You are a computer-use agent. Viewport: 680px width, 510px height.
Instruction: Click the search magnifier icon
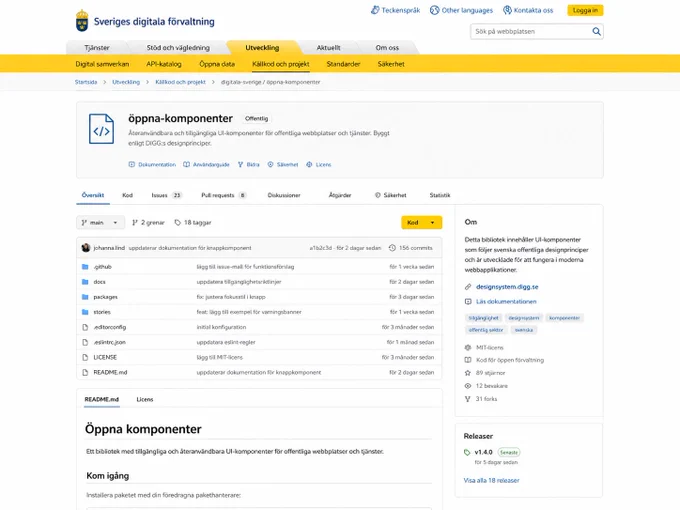(x=597, y=31)
